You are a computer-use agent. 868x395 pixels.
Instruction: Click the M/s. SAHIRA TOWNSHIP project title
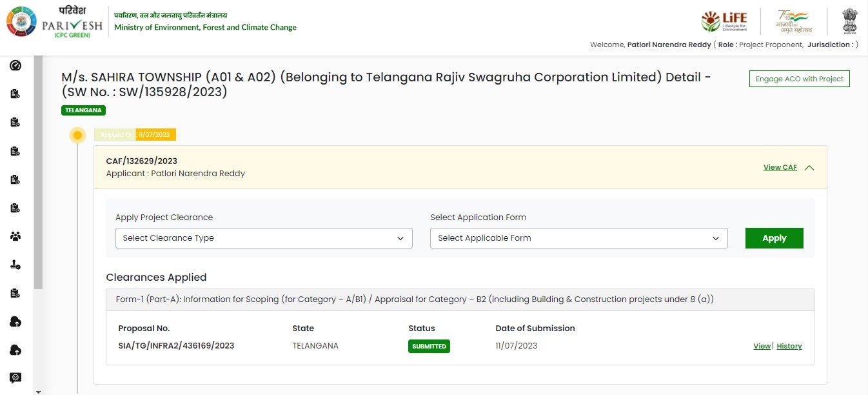pyautogui.click(x=386, y=85)
